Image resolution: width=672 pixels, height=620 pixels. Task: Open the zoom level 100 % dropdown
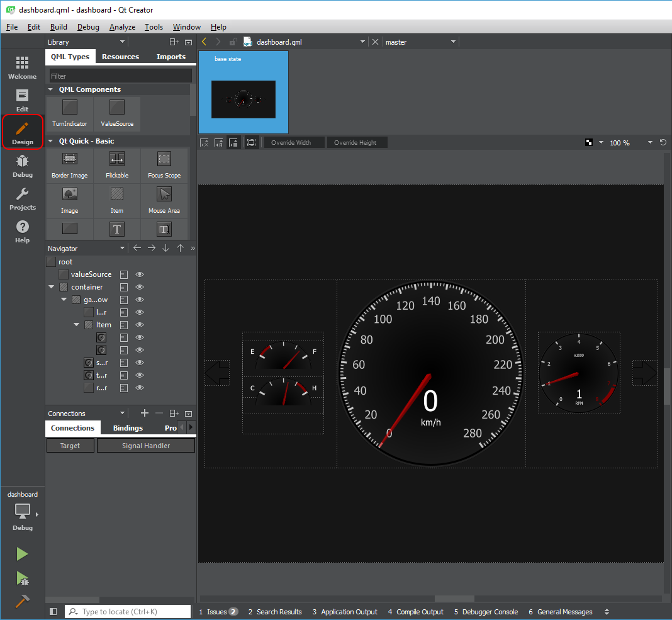(650, 143)
